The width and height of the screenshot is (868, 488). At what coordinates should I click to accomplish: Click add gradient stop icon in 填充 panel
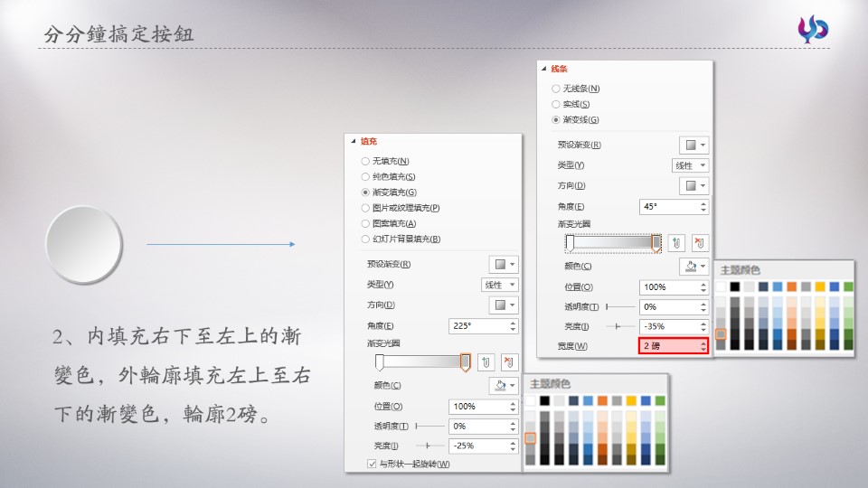coord(486,362)
